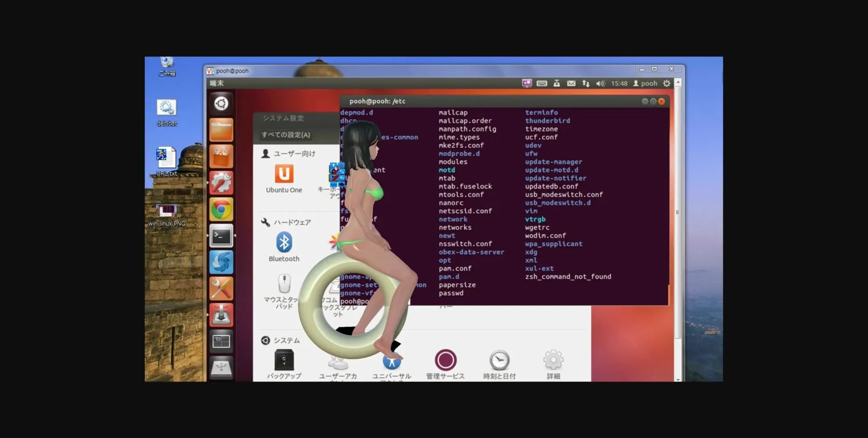Expand the sound volume indicator menu

tap(600, 84)
